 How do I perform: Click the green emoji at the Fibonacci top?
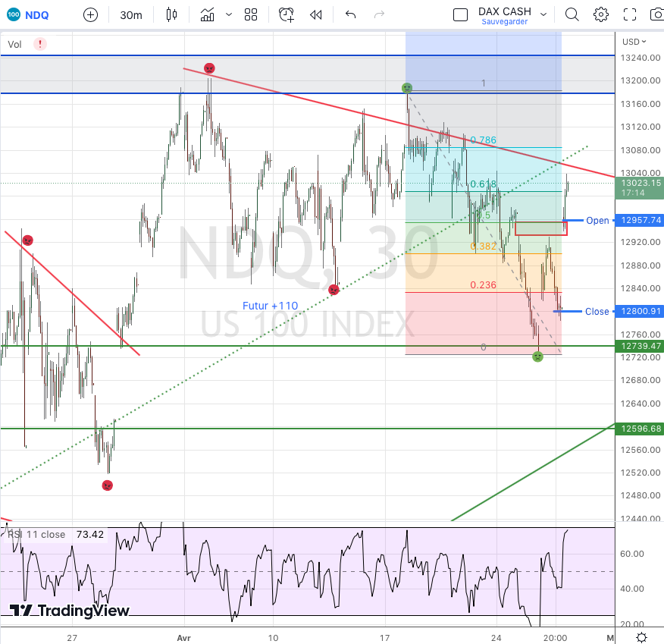[406, 88]
